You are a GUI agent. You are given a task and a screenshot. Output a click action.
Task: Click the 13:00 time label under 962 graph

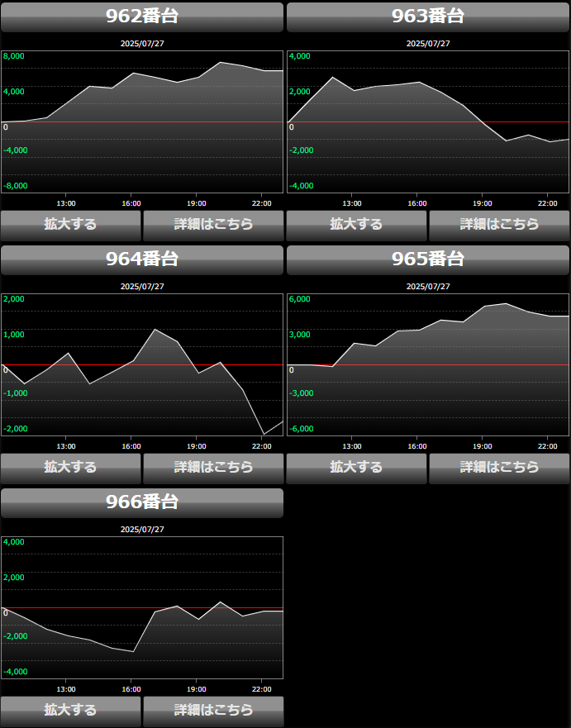[66, 203]
